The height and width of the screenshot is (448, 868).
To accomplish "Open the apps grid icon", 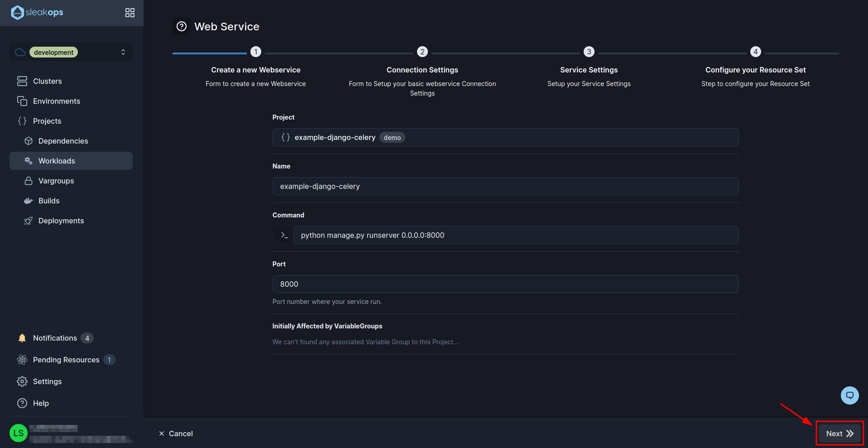I will [x=130, y=13].
